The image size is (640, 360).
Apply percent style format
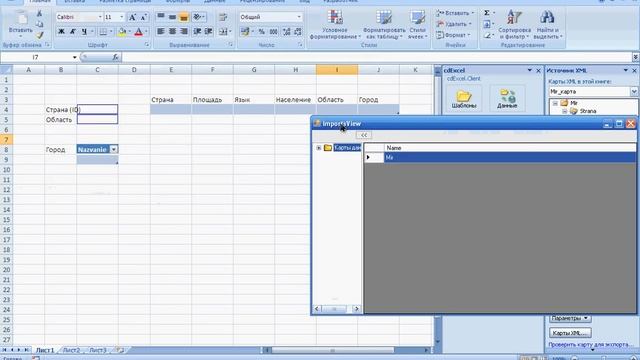coord(262,31)
